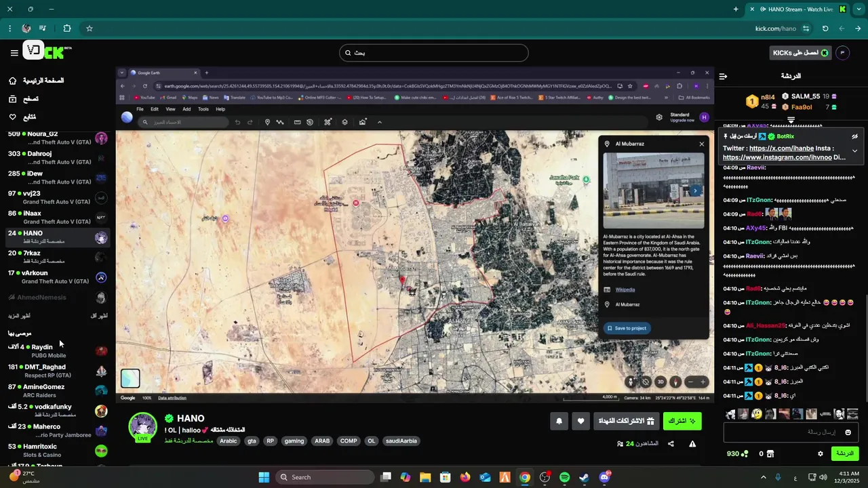Image resolution: width=868 pixels, height=488 pixels.
Task: Open a new browser tab
Action: click(x=736, y=9)
